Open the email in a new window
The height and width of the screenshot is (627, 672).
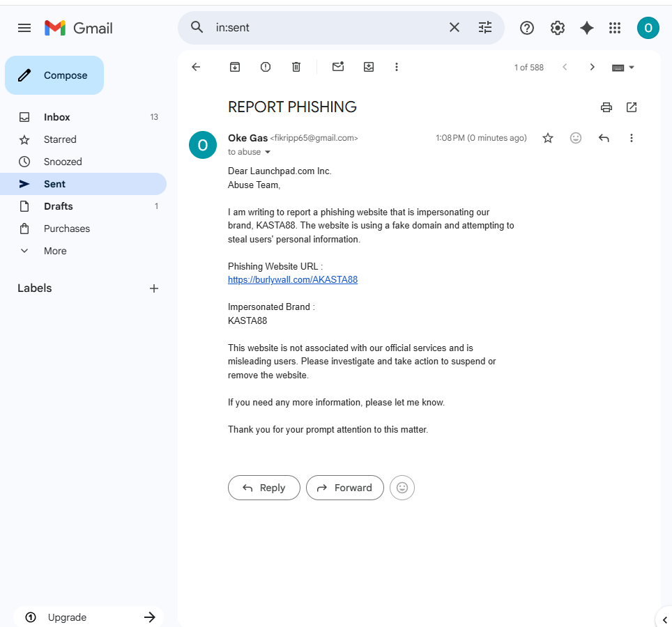pos(632,107)
